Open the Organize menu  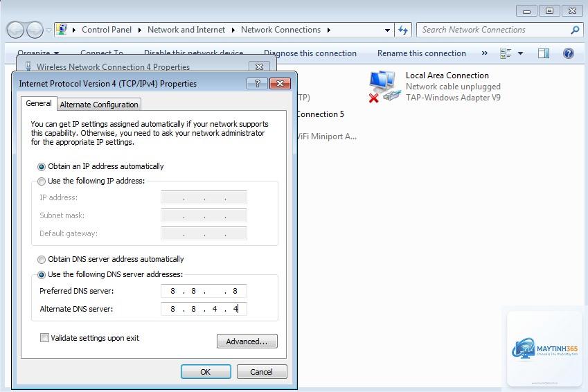click(38, 53)
